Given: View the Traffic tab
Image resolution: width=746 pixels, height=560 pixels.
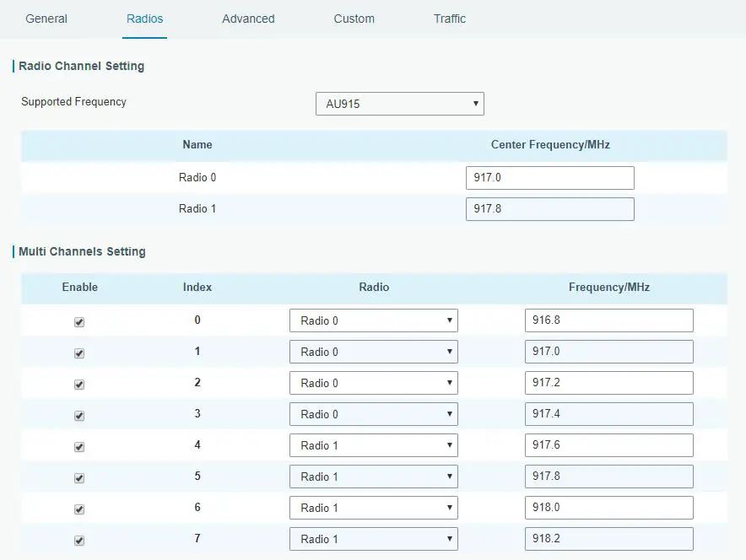Looking at the screenshot, I should tap(450, 19).
